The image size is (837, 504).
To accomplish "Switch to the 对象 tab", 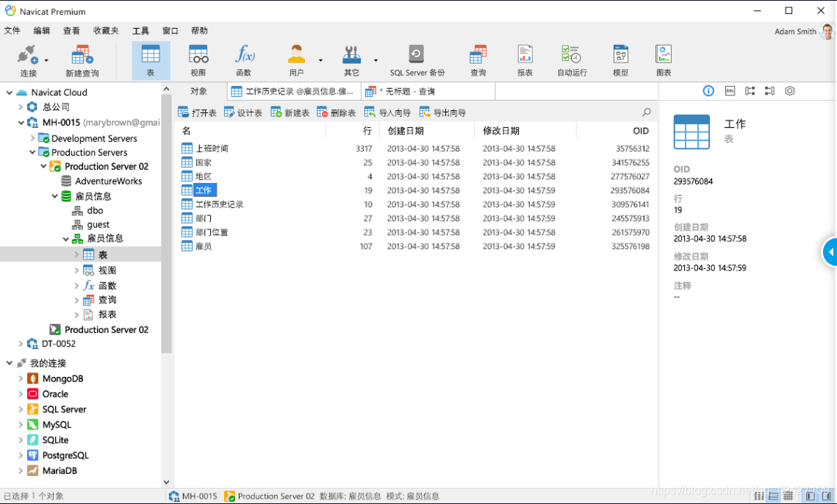I will 199,91.
